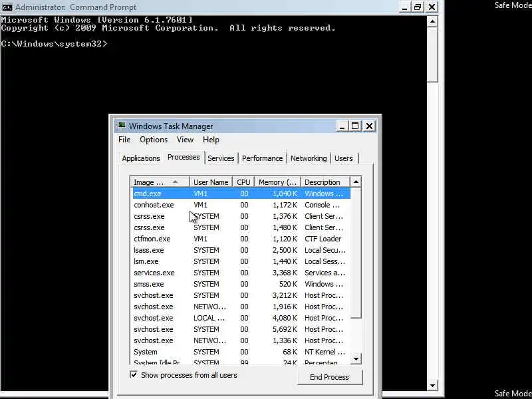Sort by the Image Name column header

pyautogui.click(x=160, y=182)
